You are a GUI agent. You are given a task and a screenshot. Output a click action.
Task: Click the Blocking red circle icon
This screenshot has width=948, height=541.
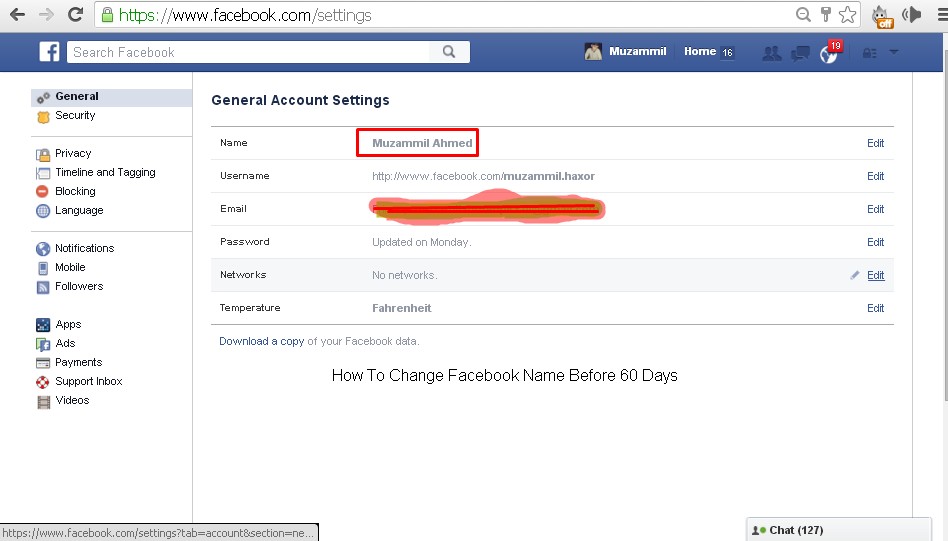42,192
